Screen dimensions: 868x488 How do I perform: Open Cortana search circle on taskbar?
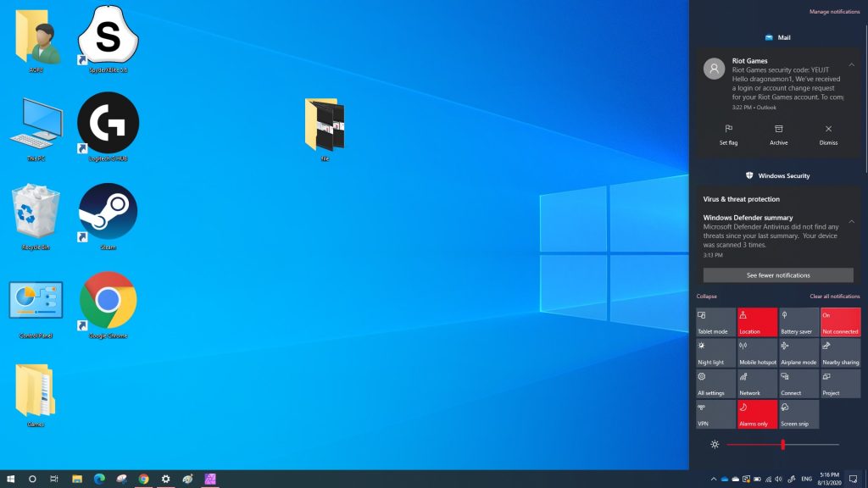point(32,480)
